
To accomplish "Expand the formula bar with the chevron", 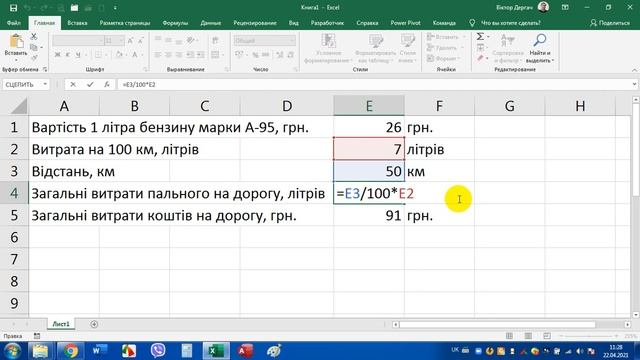I will pyautogui.click(x=634, y=84).
